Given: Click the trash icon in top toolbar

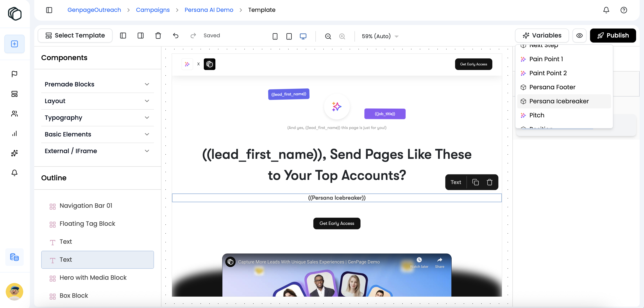Looking at the screenshot, I should coord(158,36).
